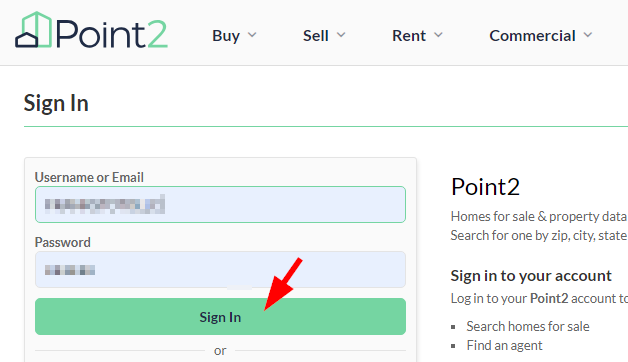Click the Point2 wordmark in header

click(x=112, y=34)
